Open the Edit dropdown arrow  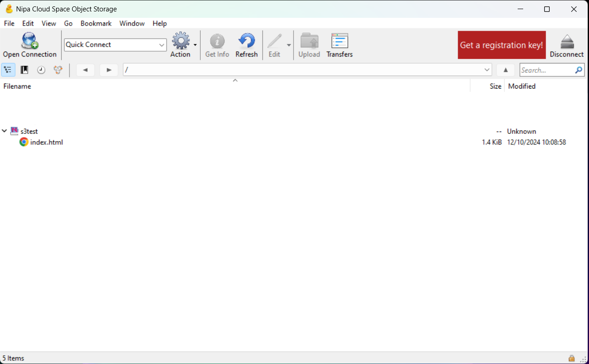(x=289, y=45)
